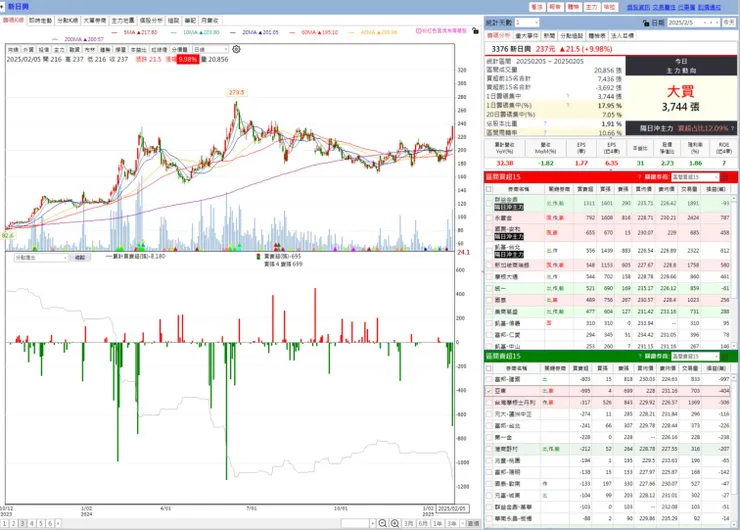Viewport: 740px width, 530px height.
Task: Toggle lock icon beside 日期 field
Action: (x=646, y=23)
